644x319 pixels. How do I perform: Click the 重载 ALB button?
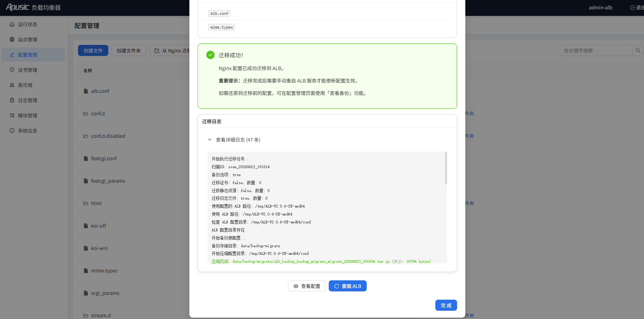pyautogui.click(x=348, y=286)
